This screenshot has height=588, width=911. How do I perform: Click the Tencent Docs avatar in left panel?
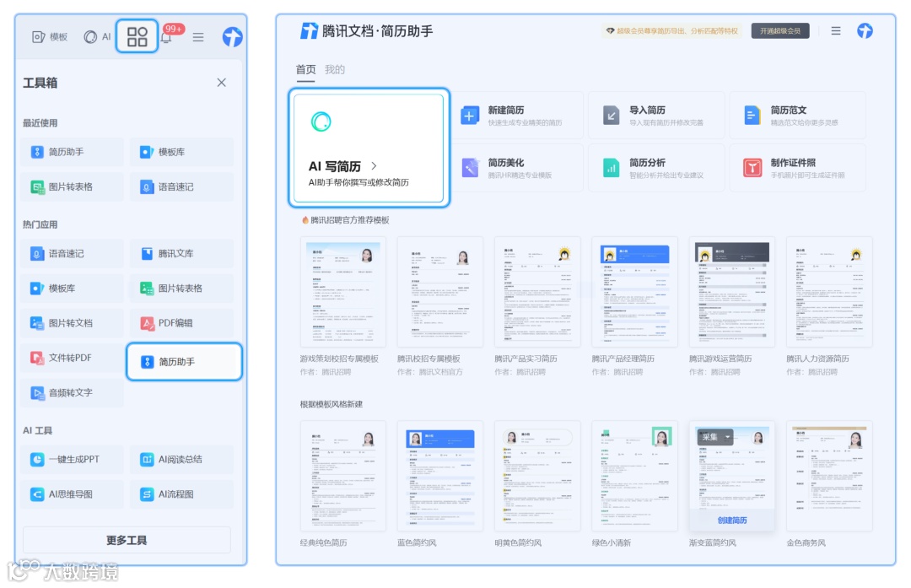233,37
